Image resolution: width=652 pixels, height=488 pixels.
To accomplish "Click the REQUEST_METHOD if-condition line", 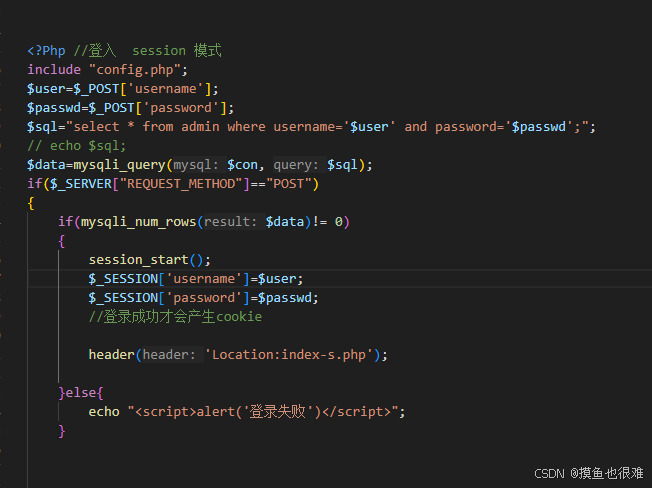I will (173, 184).
